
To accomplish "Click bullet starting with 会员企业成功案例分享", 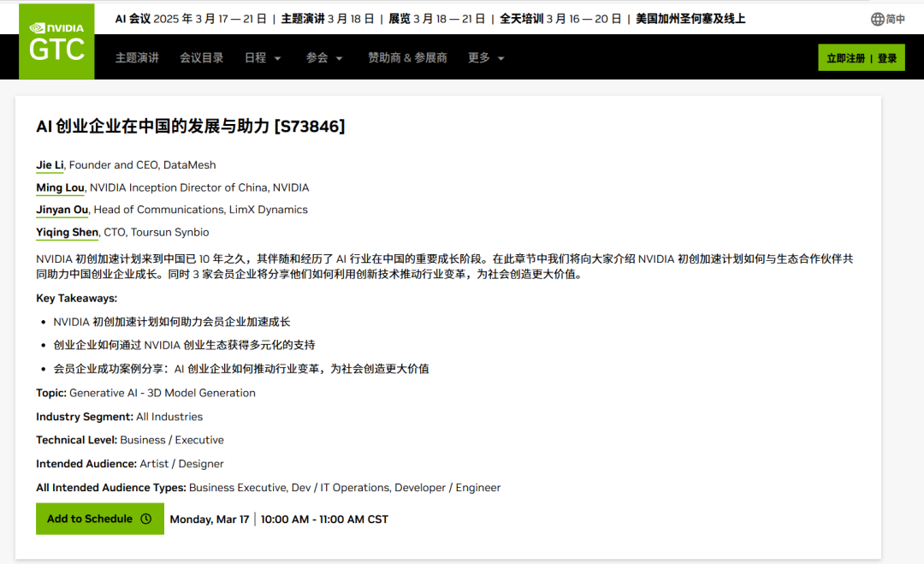I will tap(241, 369).
